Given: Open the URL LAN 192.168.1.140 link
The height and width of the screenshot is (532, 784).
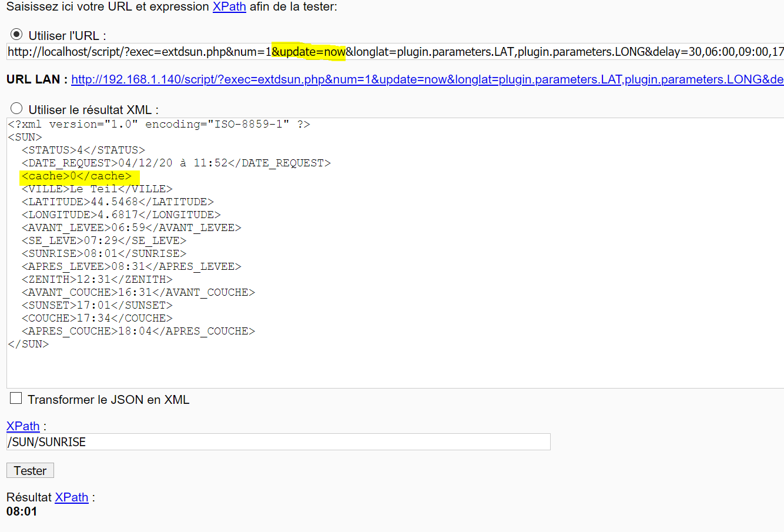Looking at the screenshot, I should (x=427, y=79).
